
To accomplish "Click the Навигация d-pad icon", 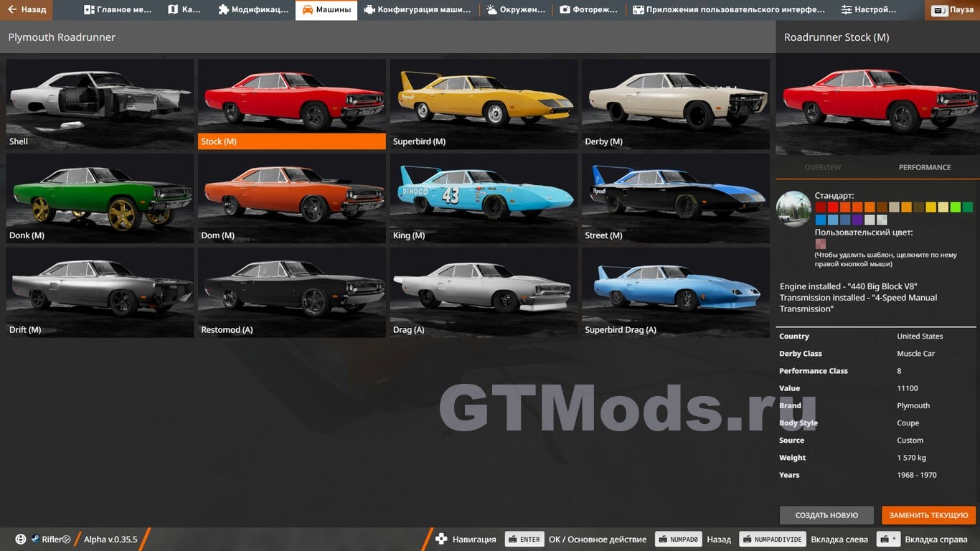I will click(441, 540).
